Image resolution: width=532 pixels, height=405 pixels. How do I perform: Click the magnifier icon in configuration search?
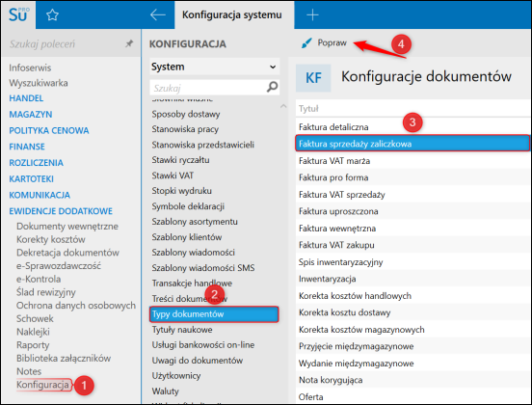[x=272, y=87]
